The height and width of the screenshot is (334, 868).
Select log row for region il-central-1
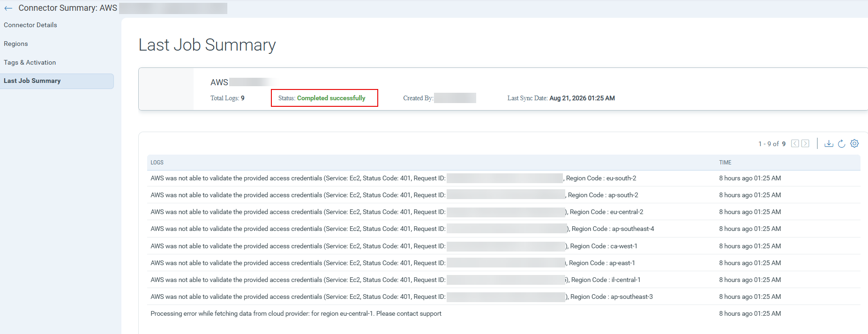pos(504,280)
